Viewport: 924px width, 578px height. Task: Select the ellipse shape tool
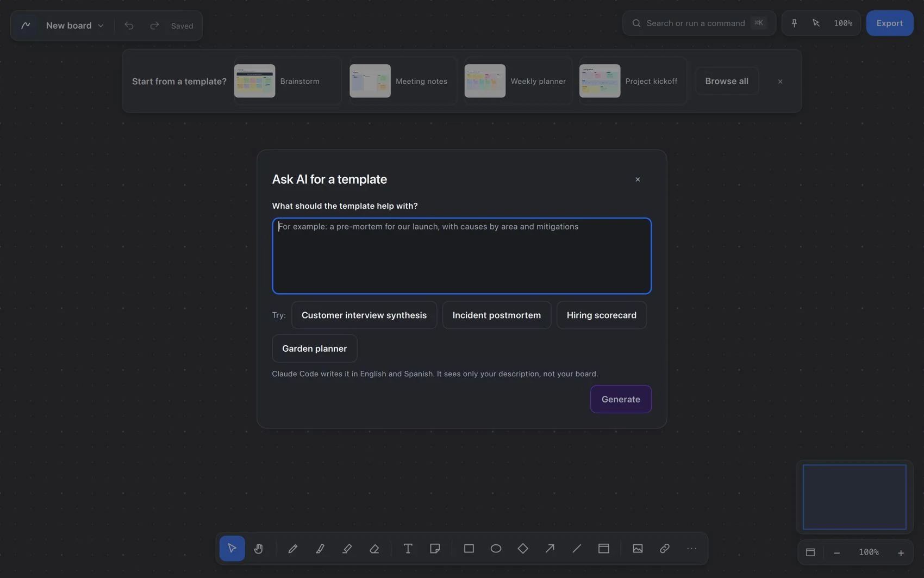(x=496, y=548)
